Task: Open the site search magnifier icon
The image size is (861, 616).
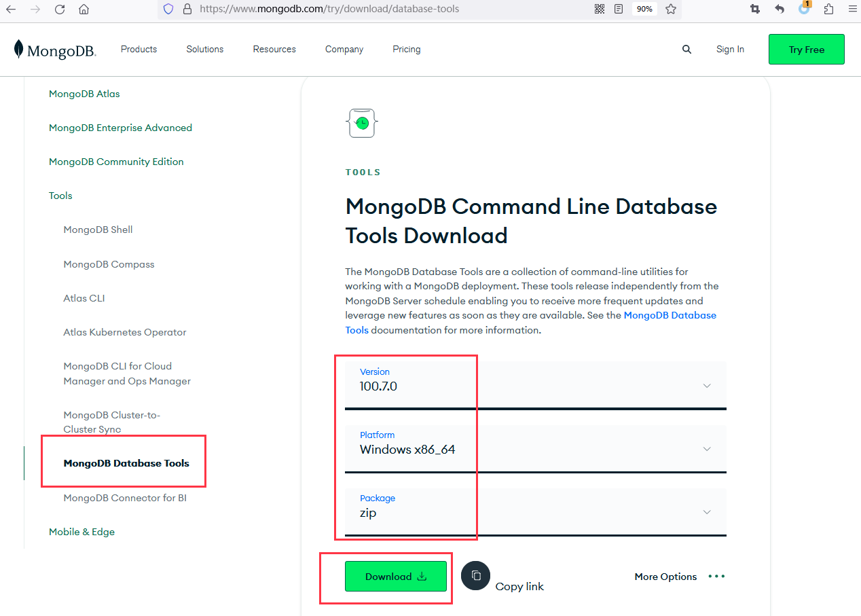Action: [686, 50]
